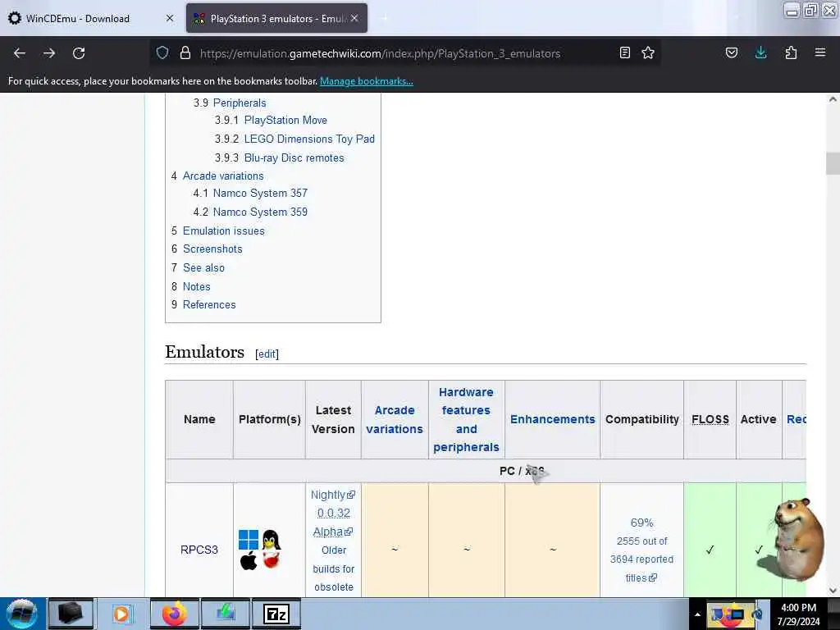The width and height of the screenshot is (840, 630).
Task: Open Hardware features and peripherals header
Action: coord(466,419)
